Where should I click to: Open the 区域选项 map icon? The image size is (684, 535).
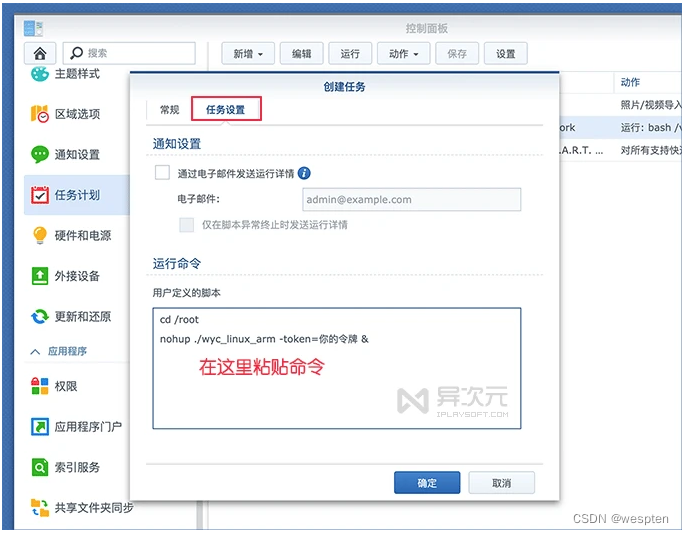(40, 114)
